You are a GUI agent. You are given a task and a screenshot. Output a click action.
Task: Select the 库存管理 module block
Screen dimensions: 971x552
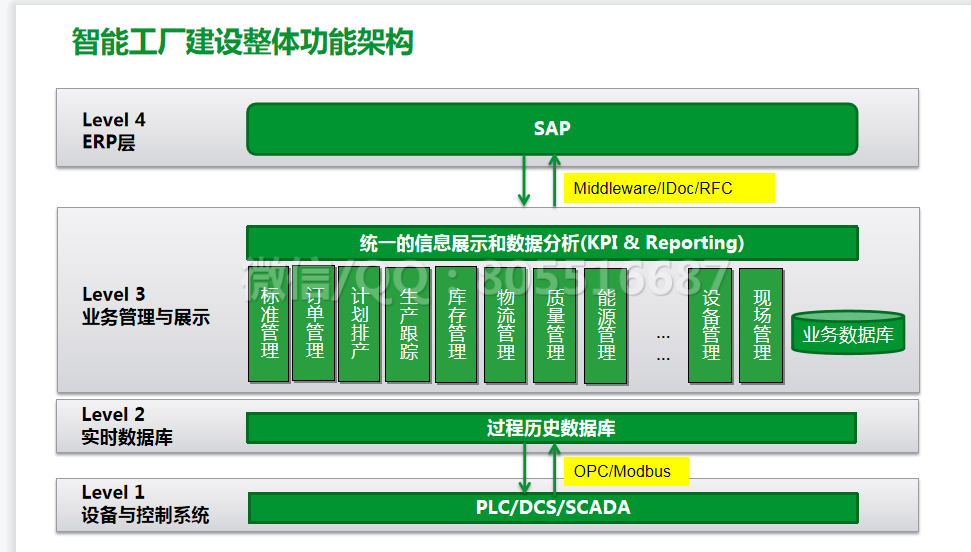click(x=456, y=325)
